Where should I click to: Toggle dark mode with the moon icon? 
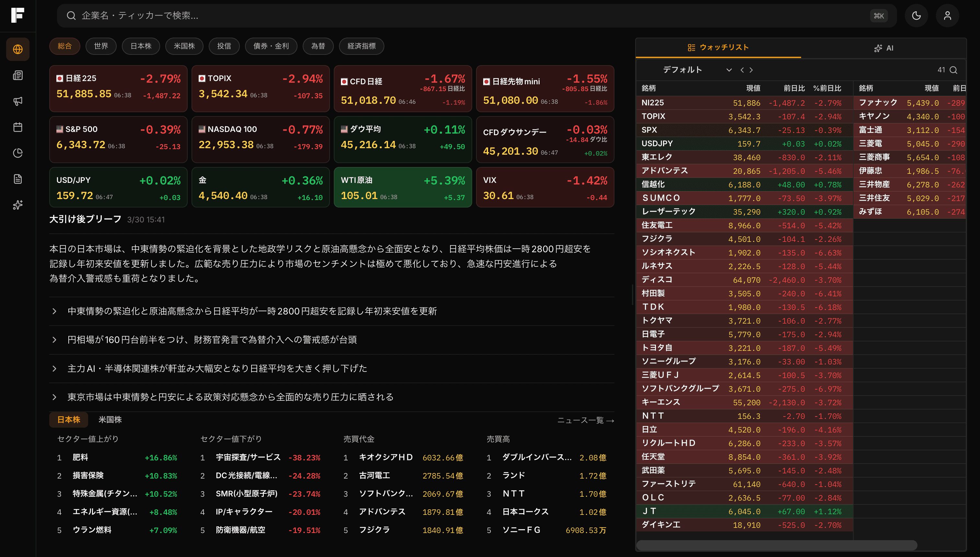(x=916, y=16)
